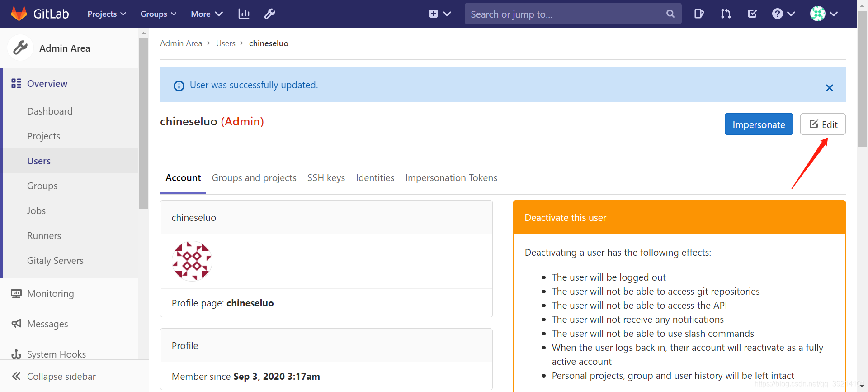868x392 pixels.
Task: Click the GitLab fox logo
Action: [19, 14]
